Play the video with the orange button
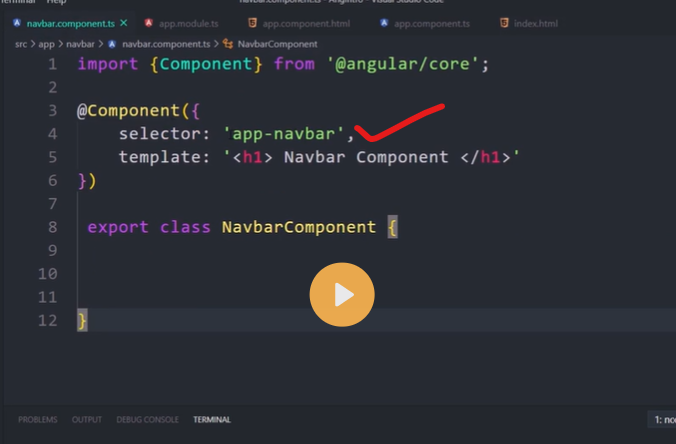This screenshot has width=676, height=444. pos(342,294)
